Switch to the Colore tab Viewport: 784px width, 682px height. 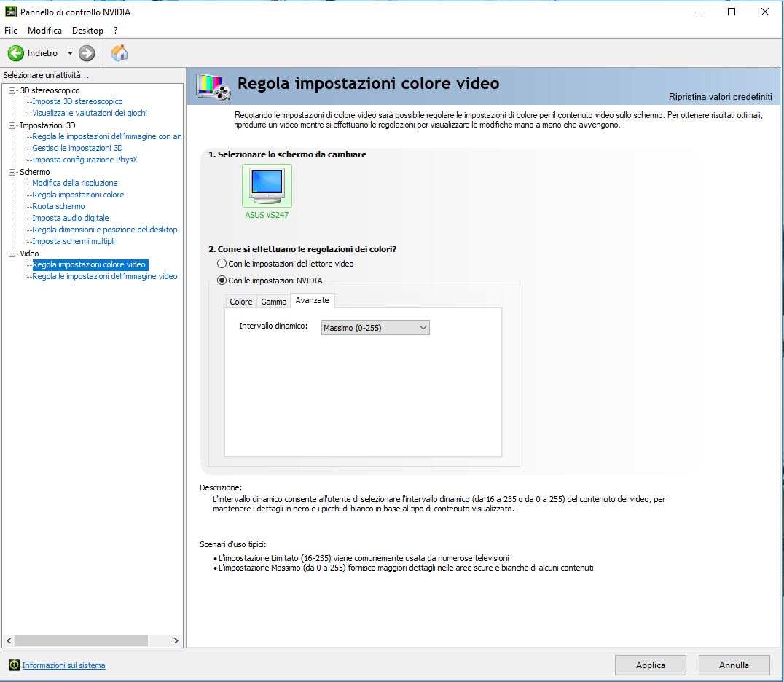[x=241, y=302]
